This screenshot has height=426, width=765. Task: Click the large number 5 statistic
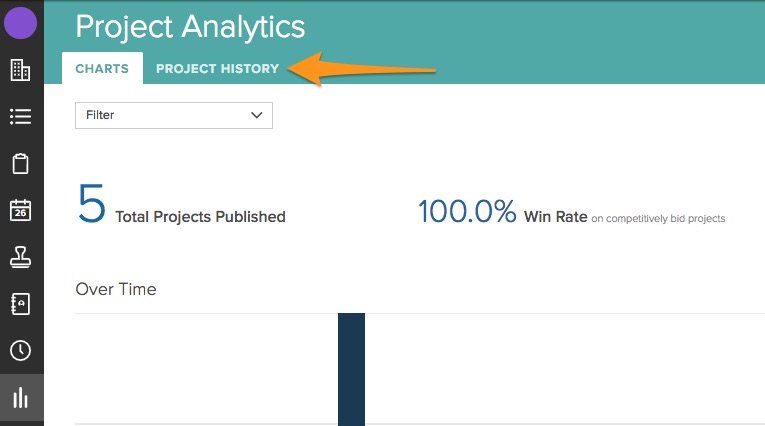91,205
